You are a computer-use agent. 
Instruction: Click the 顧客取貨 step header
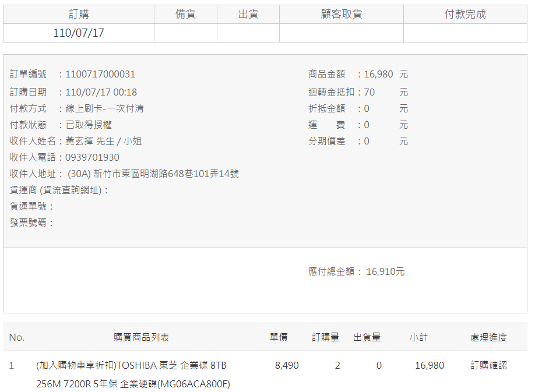click(x=341, y=14)
